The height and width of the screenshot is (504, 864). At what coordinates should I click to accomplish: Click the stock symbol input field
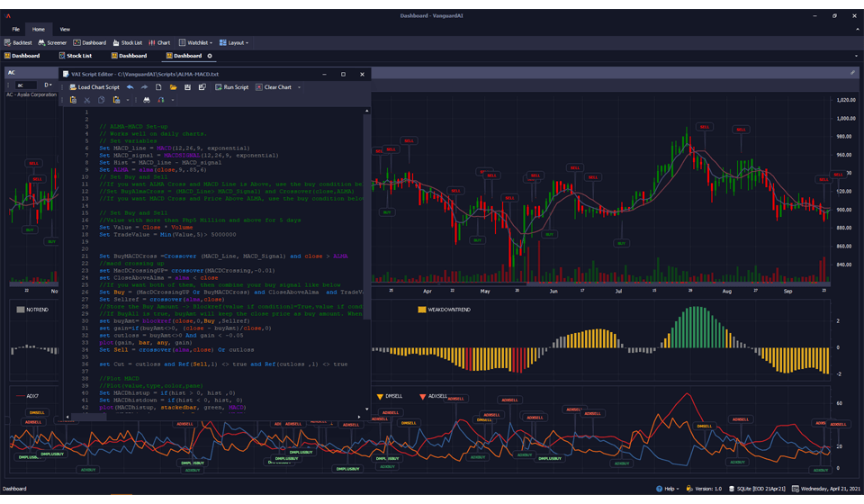tap(27, 85)
